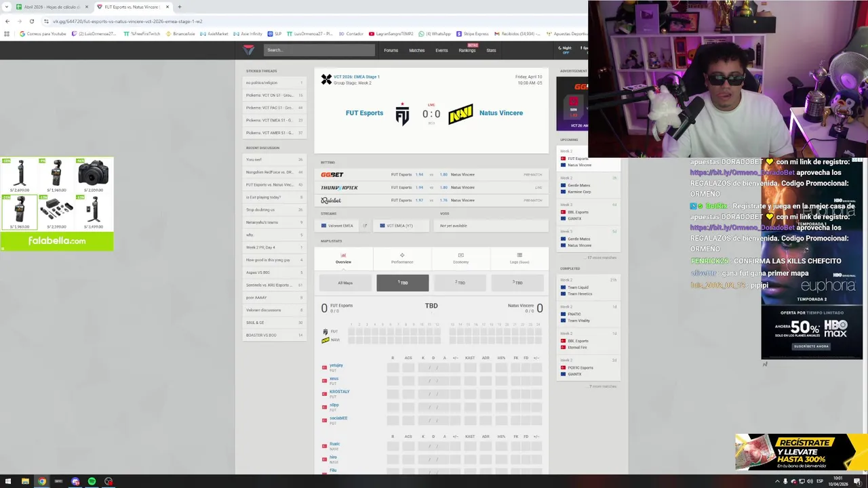Open player Ruxic profile link
The width and height of the screenshot is (868, 488).
(334, 444)
